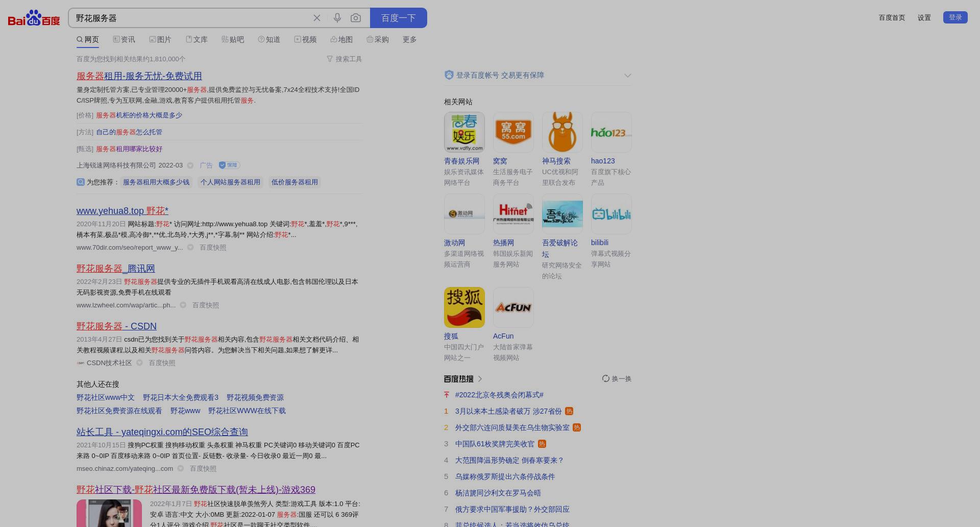Open 野花服务器 - CSDN result
Image resolution: width=980 pixels, height=527 pixels.
(116, 326)
